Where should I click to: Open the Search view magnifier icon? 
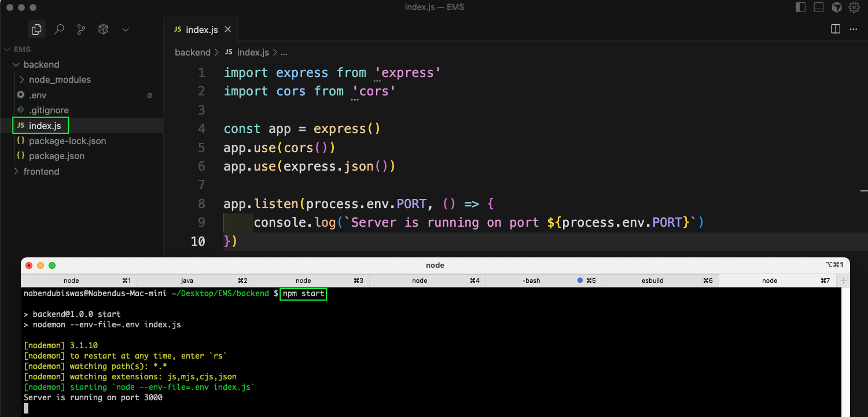pos(59,29)
